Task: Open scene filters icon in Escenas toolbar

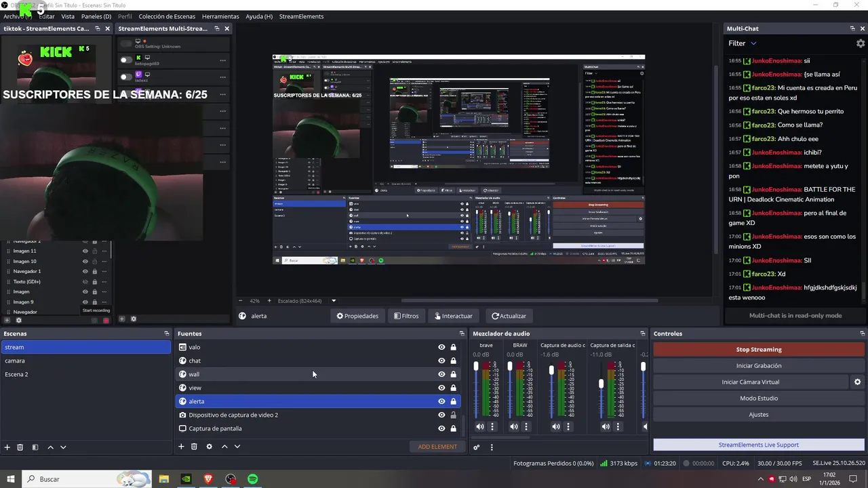Action: pos(35,447)
